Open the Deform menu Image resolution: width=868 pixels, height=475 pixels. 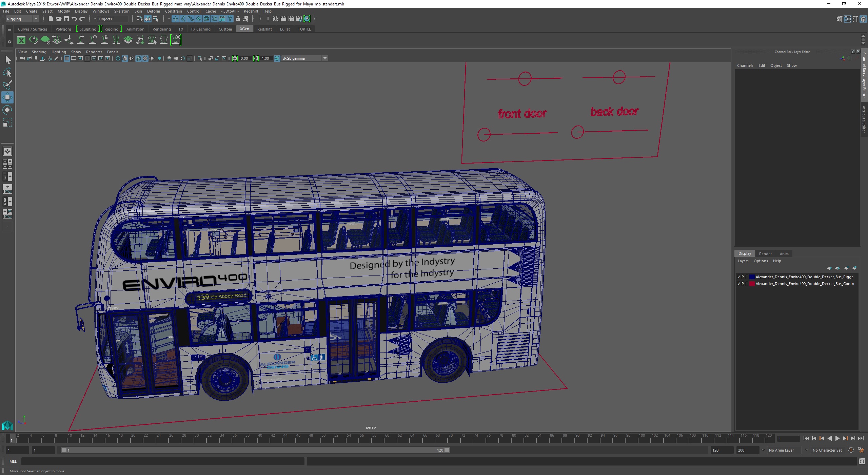point(153,11)
